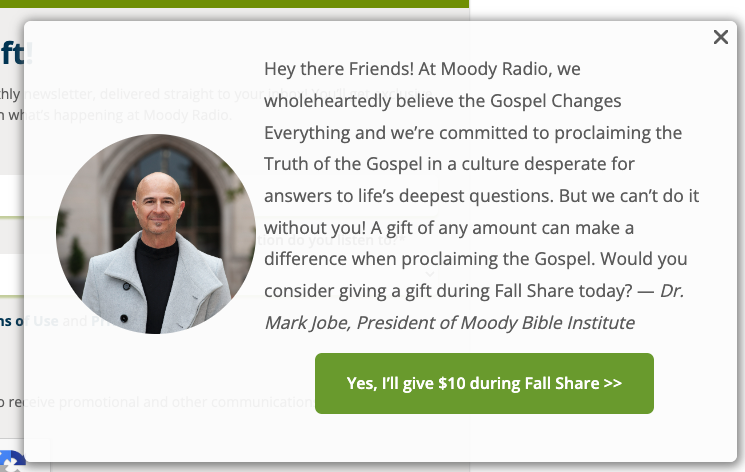Click the promotional communication consent text
The height and width of the screenshot is (472, 745).
(160, 402)
